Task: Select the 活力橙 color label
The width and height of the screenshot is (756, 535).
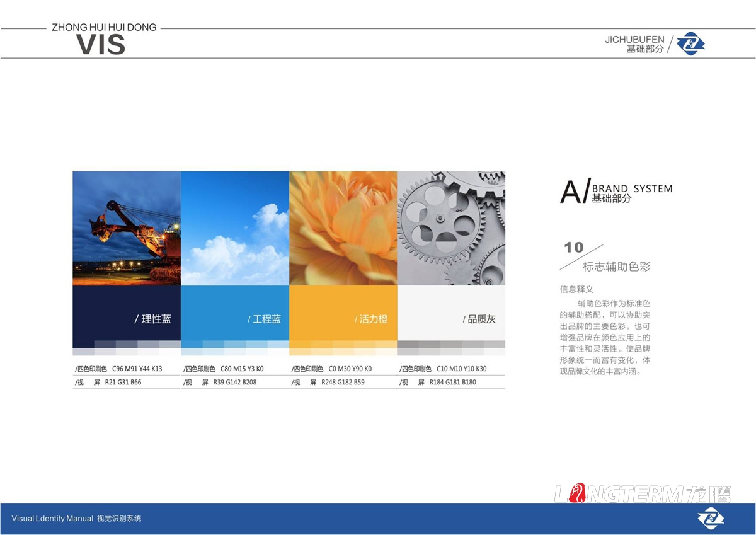Action: point(371,319)
